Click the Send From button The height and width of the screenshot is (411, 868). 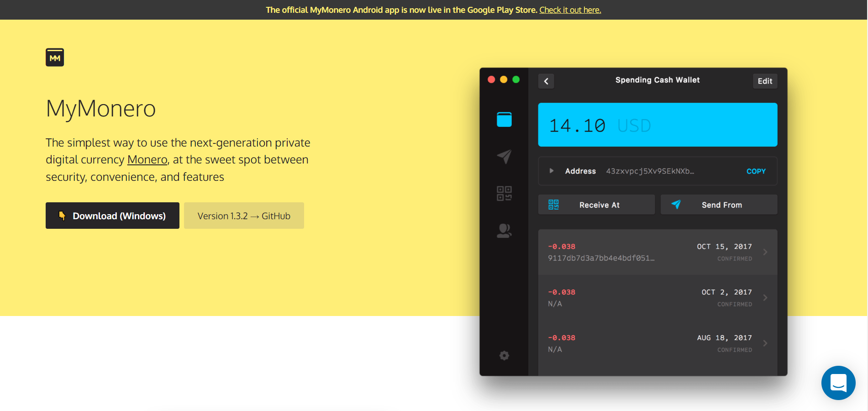(x=719, y=205)
